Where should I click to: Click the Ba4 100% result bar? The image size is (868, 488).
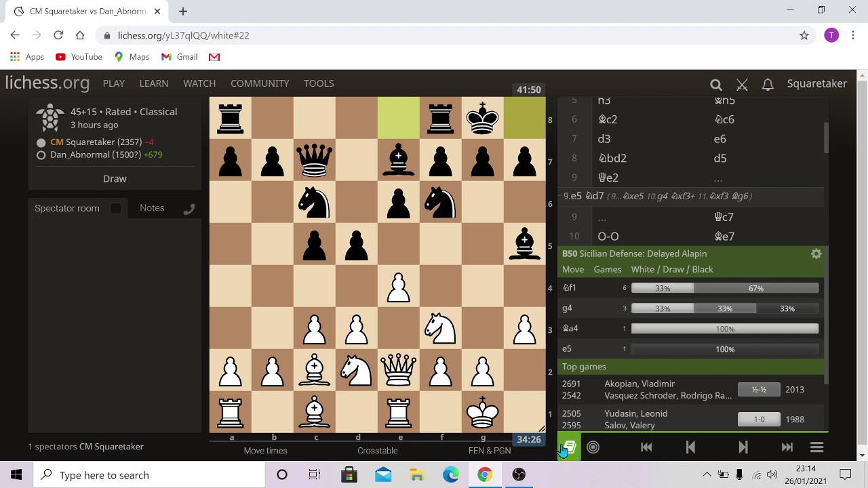coord(725,329)
